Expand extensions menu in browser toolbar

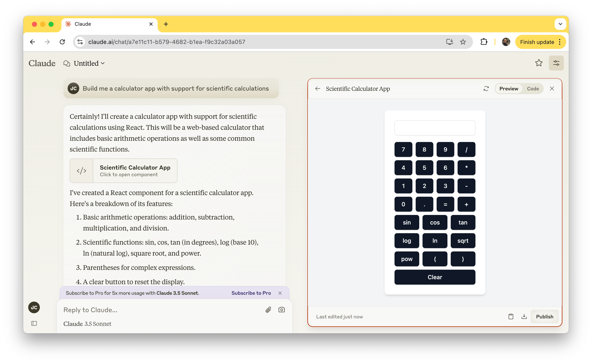pyautogui.click(x=483, y=42)
